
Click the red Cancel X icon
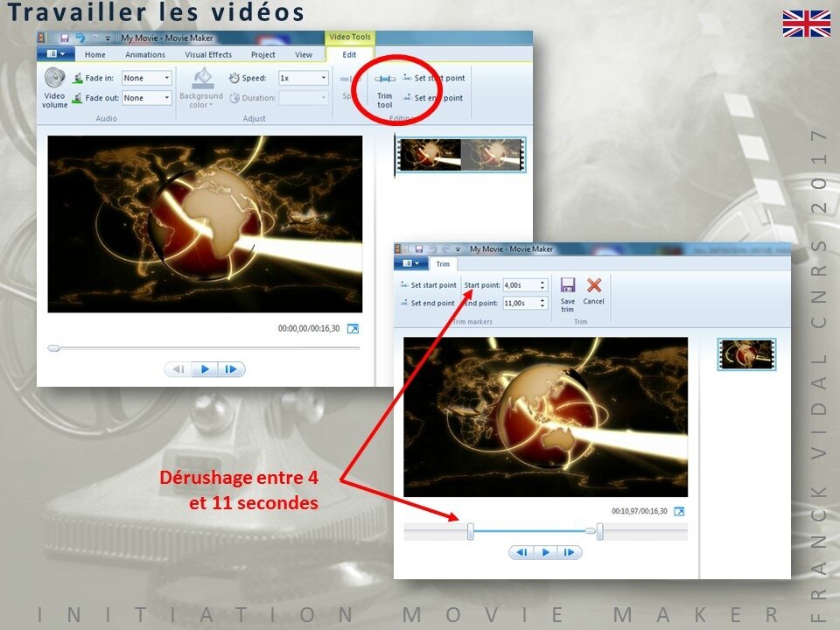pyautogui.click(x=593, y=284)
